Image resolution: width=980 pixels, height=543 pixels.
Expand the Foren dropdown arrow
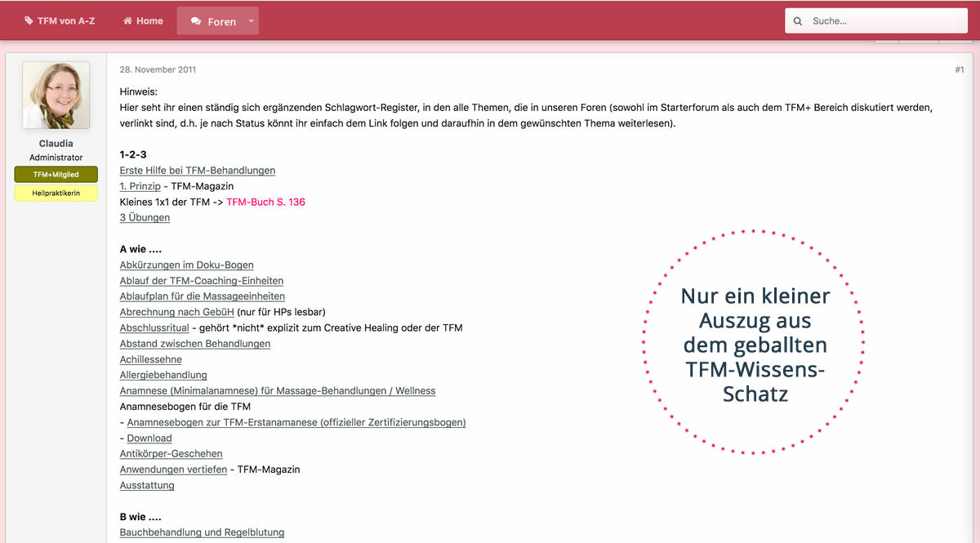[x=251, y=21]
